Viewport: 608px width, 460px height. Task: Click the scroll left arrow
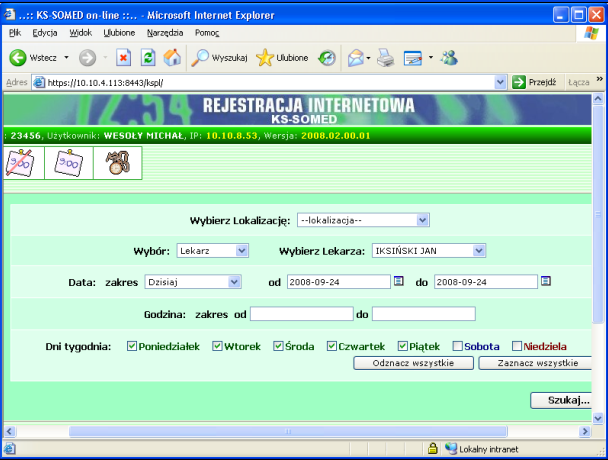[9, 431]
